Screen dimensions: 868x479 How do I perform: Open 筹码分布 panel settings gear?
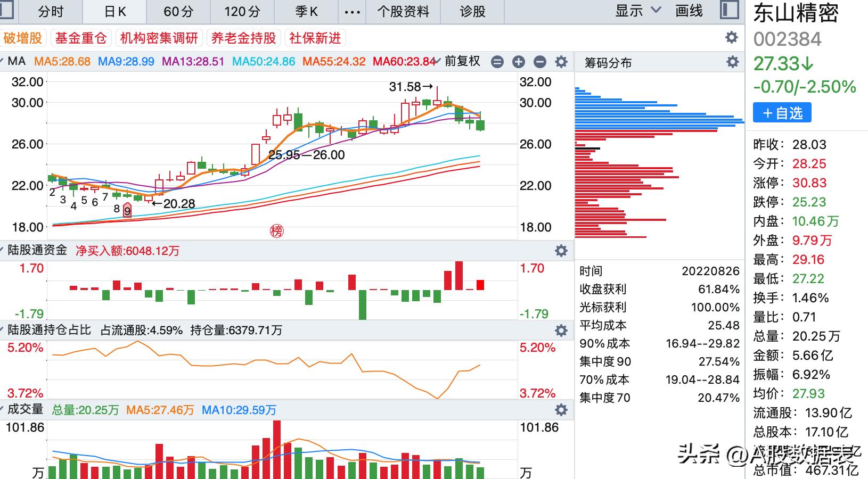click(x=733, y=62)
